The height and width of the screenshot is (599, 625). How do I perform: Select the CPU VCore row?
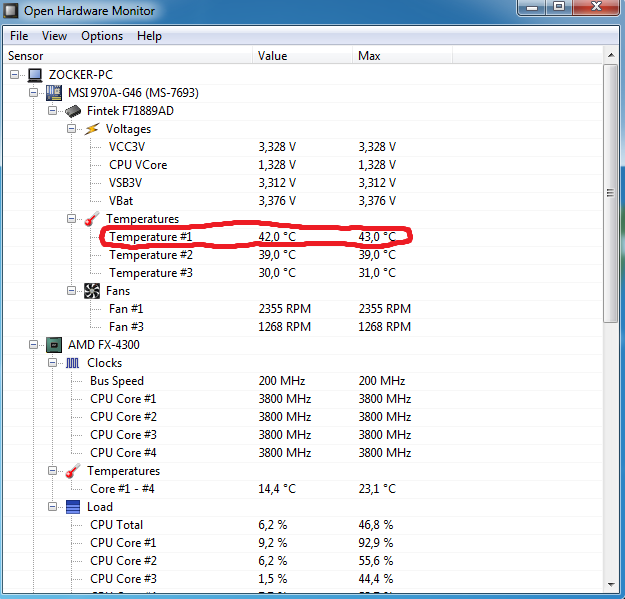(303, 165)
